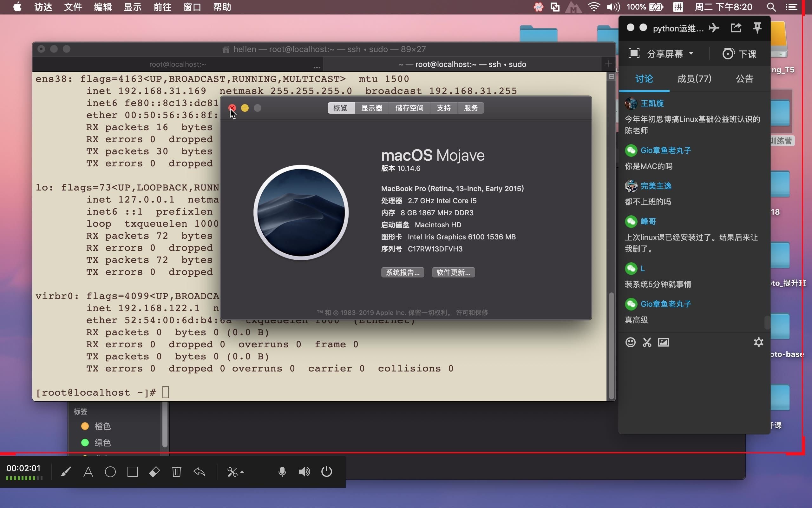Select the 概览 tab
812x508 pixels.
341,108
